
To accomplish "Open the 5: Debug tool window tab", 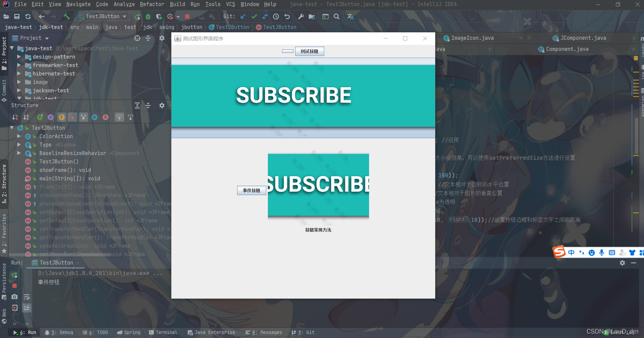I will click(59, 332).
